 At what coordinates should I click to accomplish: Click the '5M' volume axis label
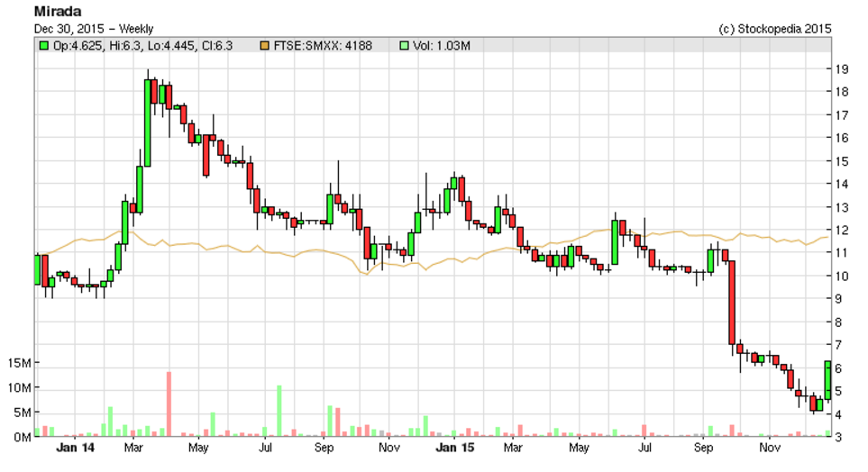pyautogui.click(x=23, y=413)
